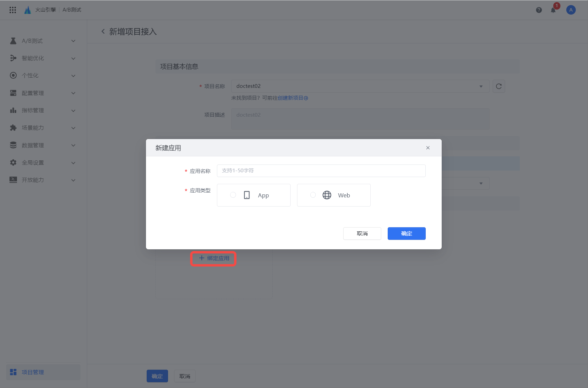Click the 项目管理 dashboard icon
This screenshot has width=588, height=388.
(13, 372)
